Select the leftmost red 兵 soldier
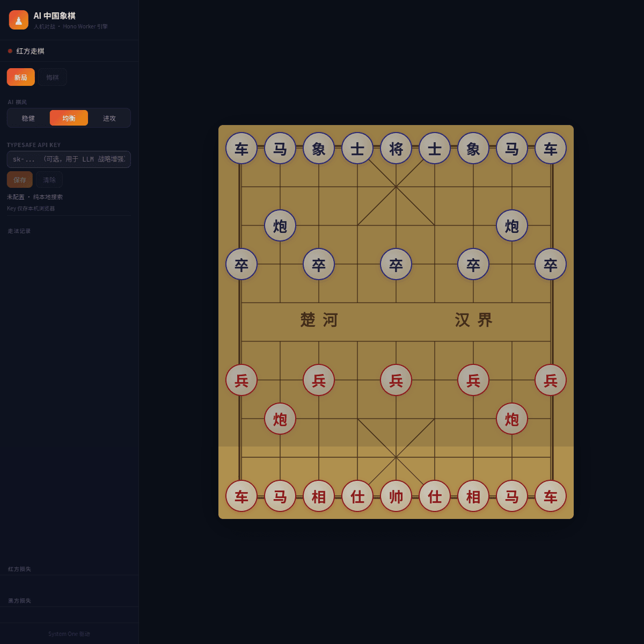This screenshot has width=644, height=644. pyautogui.click(x=241, y=380)
